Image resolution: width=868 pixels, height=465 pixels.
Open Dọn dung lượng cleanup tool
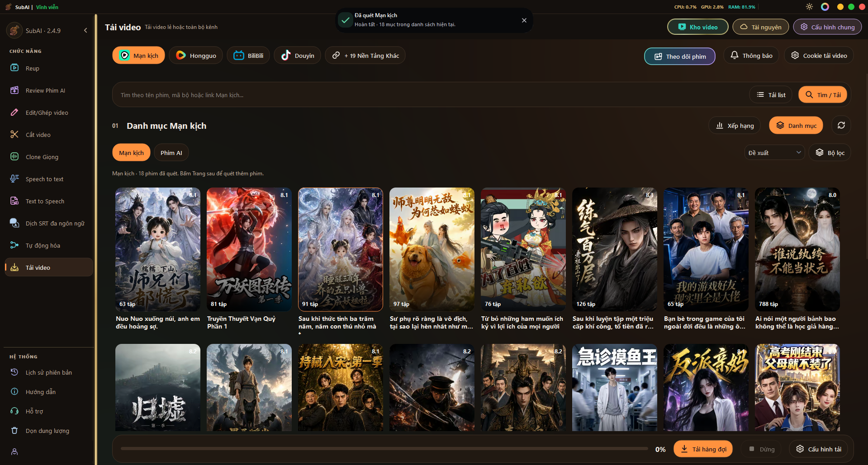click(x=48, y=431)
